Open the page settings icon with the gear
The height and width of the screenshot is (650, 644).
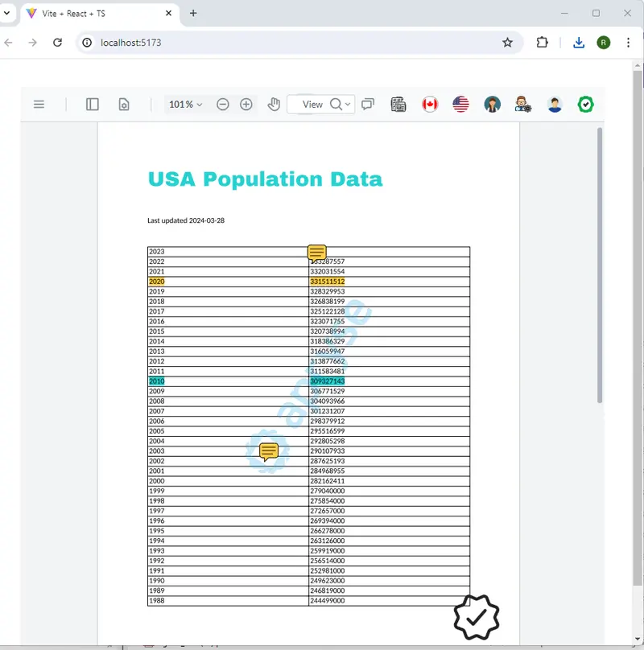[124, 104]
